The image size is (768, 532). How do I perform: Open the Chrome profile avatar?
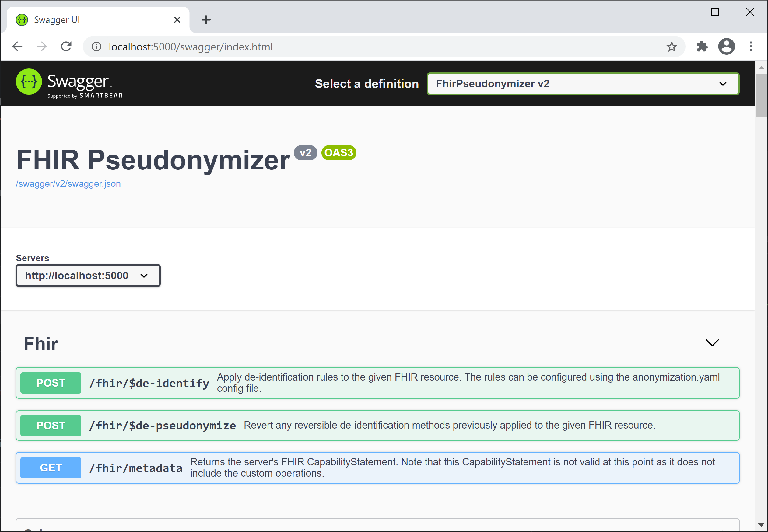pyautogui.click(x=726, y=46)
